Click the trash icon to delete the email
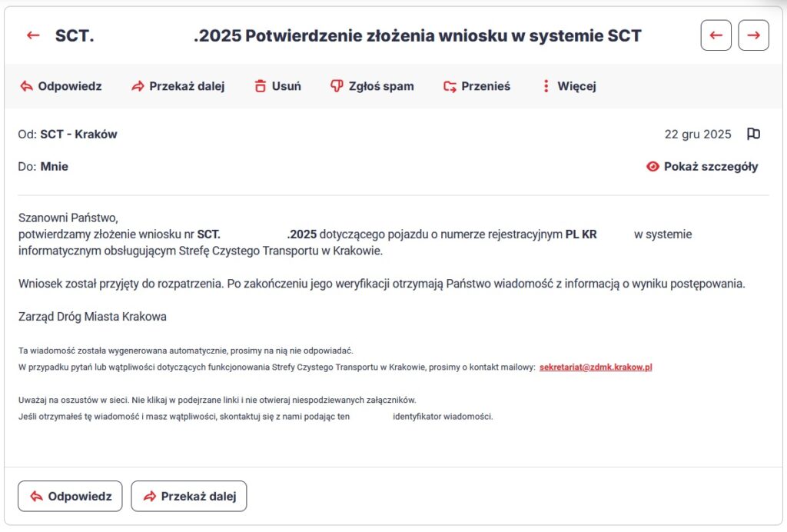This screenshot has width=787, height=532. 261,86
